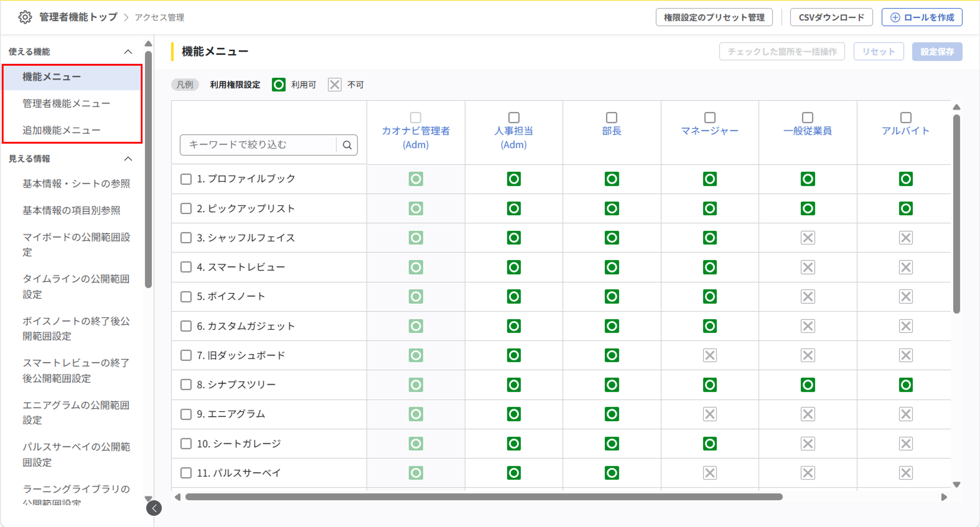Image resolution: width=980 pixels, height=527 pixels.
Task: Toggle 一般従業員 permission for カスタムガジェット
Action: [x=808, y=326]
